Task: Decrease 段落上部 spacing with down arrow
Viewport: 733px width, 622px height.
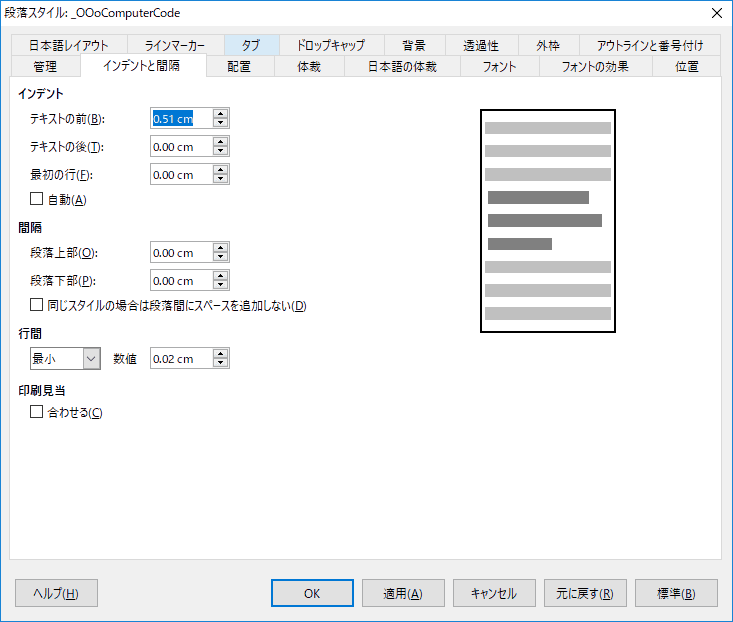Action: pos(221,257)
